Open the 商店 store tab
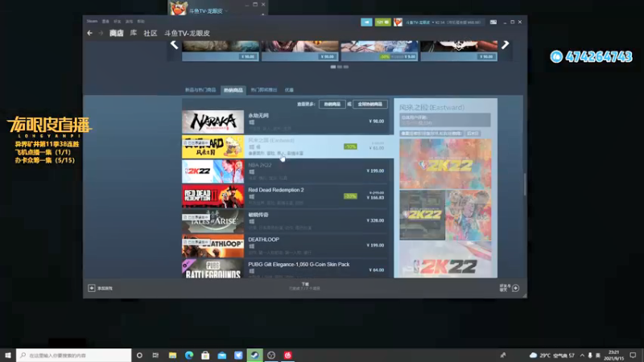 click(x=116, y=33)
